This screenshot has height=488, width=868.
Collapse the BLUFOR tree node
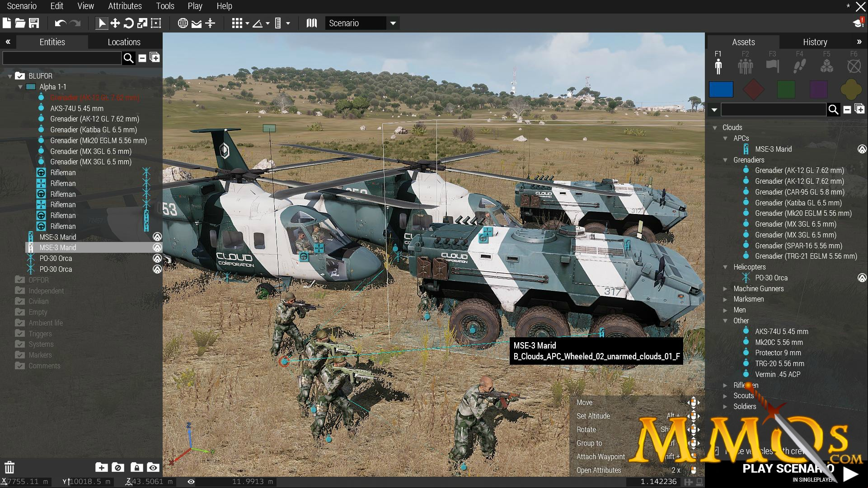coord(10,76)
